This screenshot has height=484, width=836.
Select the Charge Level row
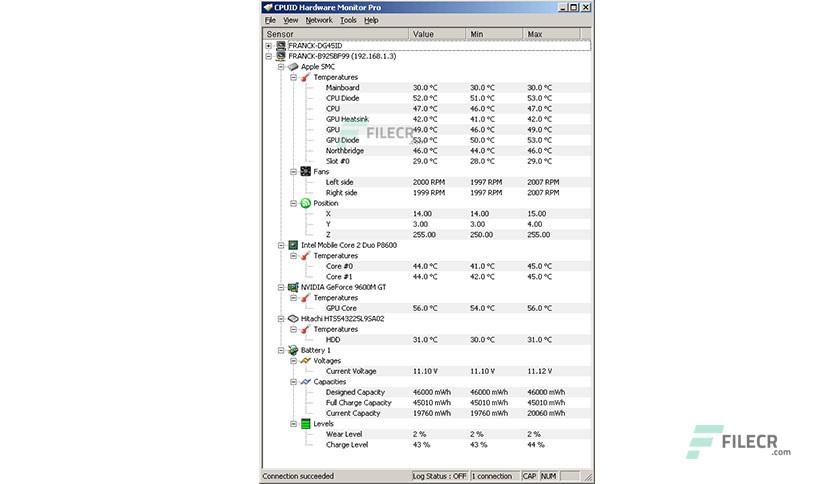(x=427, y=445)
